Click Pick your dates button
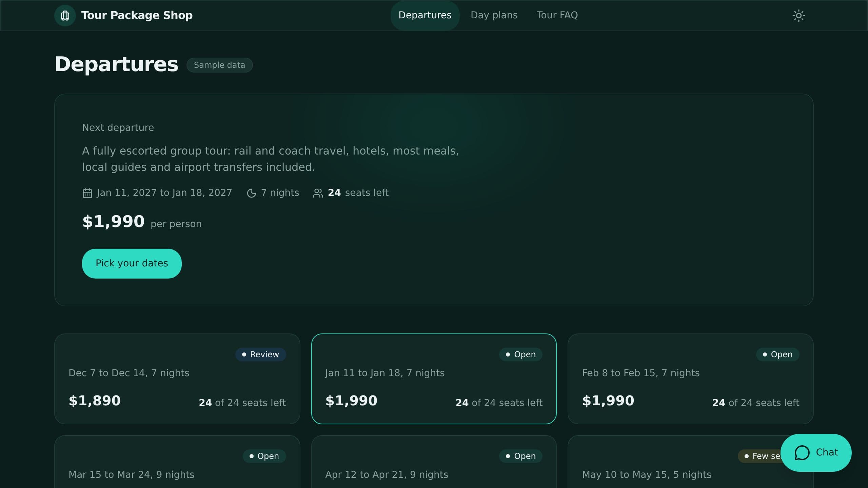Image resolution: width=868 pixels, height=488 pixels. [x=132, y=263]
